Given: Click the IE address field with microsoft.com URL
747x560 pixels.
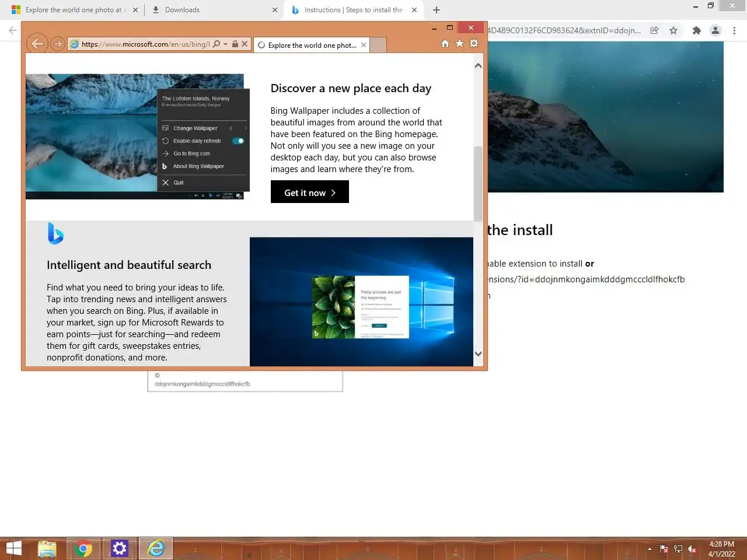Looking at the screenshot, I should [x=145, y=44].
